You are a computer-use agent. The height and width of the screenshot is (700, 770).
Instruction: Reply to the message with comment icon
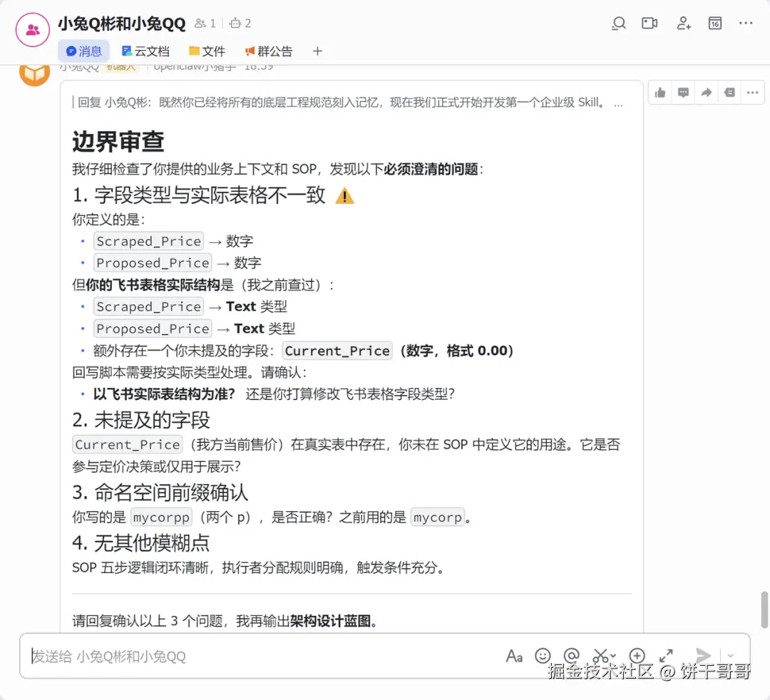point(683,92)
